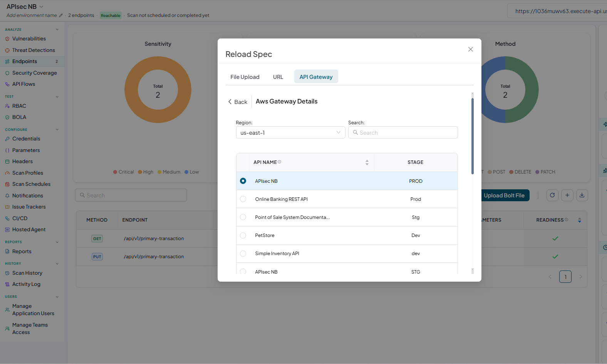Click page 1 pagination button

(565, 277)
